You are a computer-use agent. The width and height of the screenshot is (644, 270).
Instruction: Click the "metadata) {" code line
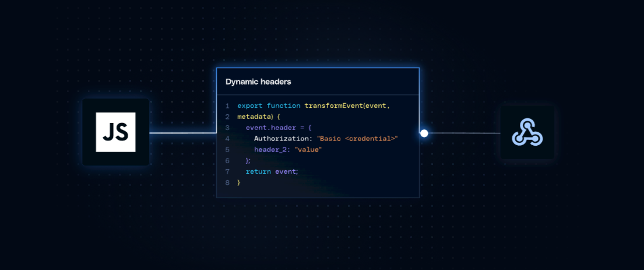point(258,117)
